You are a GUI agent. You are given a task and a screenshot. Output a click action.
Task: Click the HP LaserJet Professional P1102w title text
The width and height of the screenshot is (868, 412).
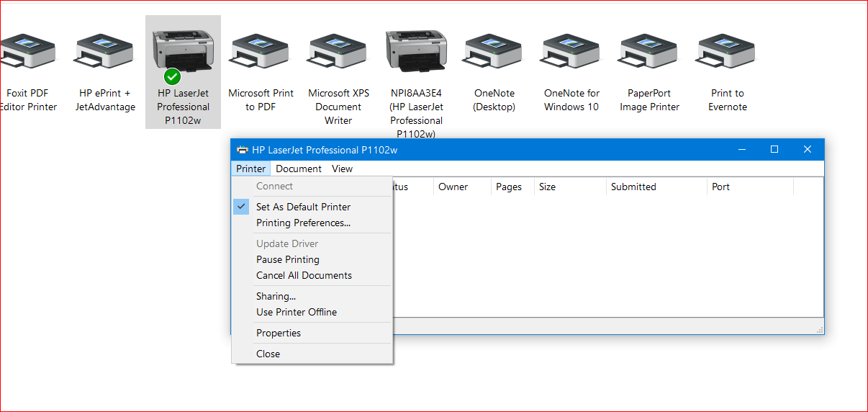[x=325, y=150]
